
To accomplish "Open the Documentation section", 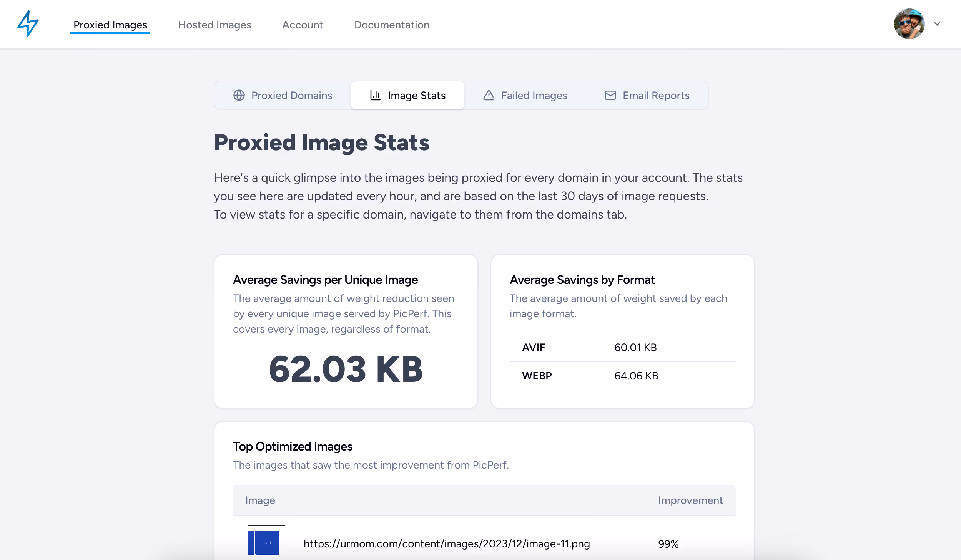I will coord(392,25).
